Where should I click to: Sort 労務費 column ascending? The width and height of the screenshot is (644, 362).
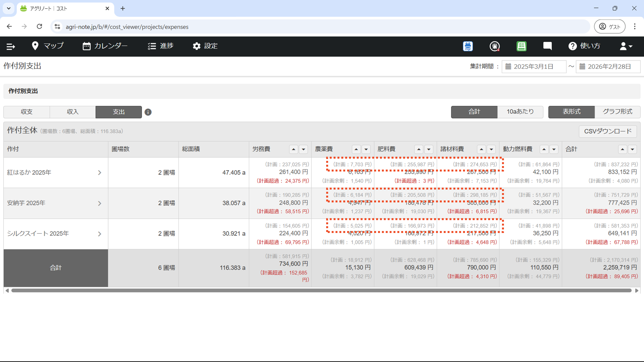point(293,149)
